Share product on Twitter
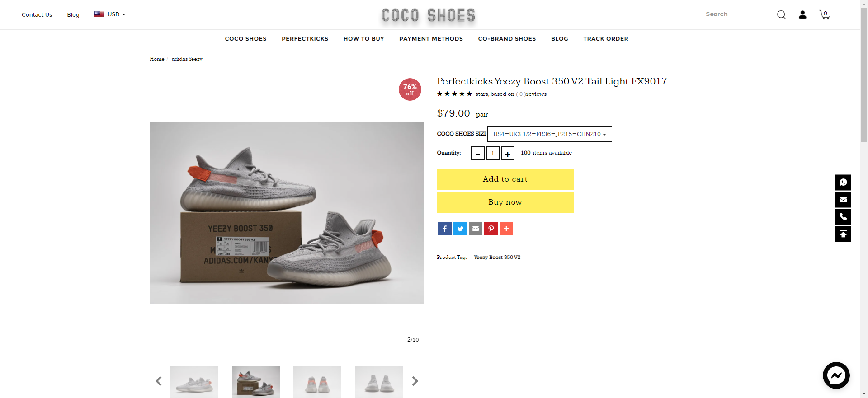This screenshot has height=398, width=868. click(460, 229)
